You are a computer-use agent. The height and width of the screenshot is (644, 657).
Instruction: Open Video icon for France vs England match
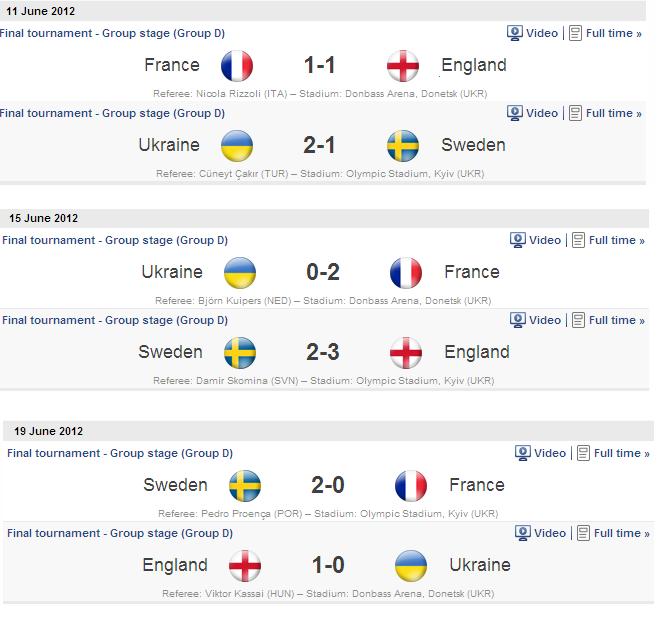(515, 33)
